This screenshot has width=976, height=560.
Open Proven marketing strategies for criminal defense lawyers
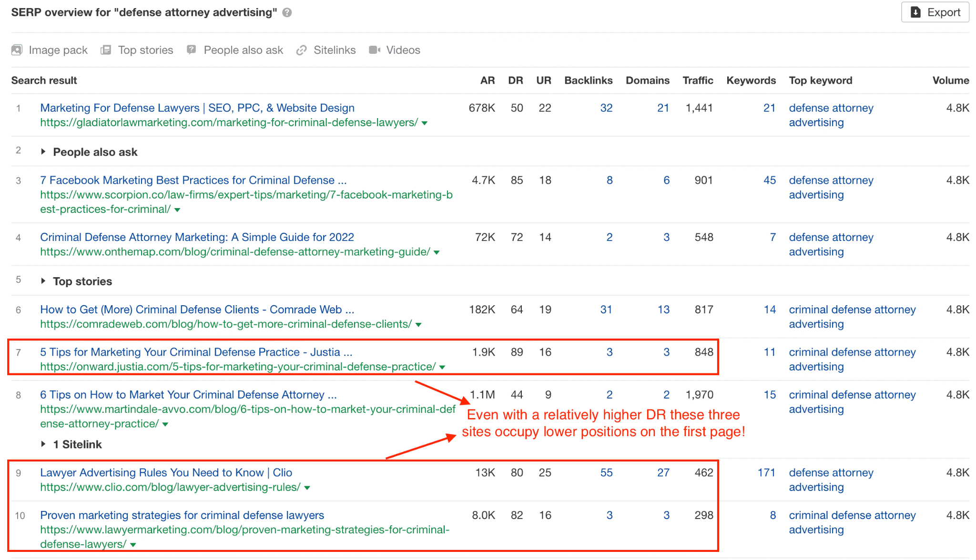point(182,516)
